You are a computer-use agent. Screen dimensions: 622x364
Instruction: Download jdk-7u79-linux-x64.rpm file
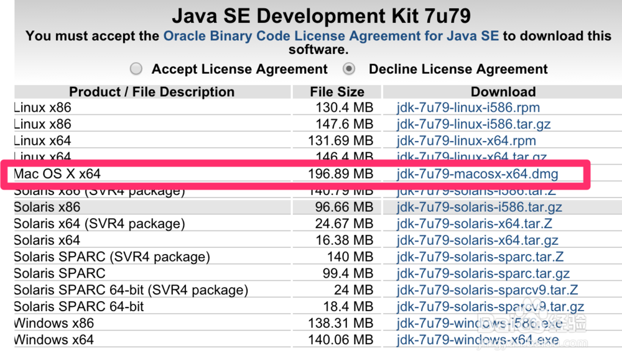pos(466,141)
